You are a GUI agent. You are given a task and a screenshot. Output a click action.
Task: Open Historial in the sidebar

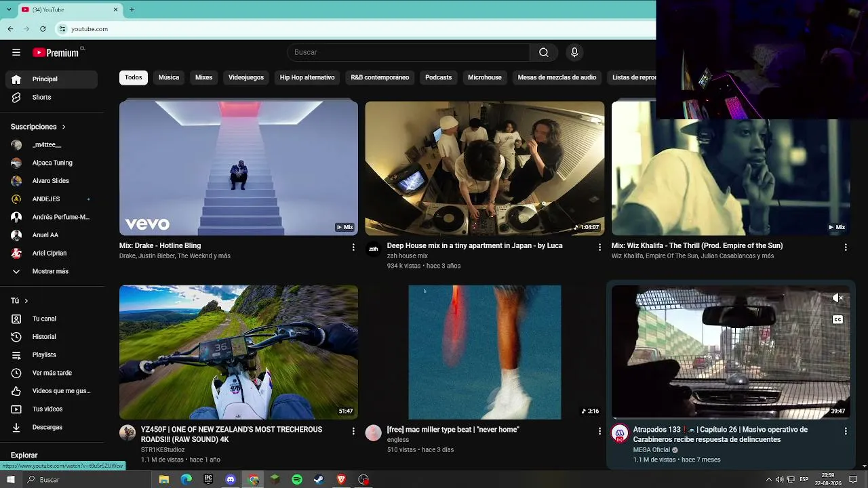(52, 337)
